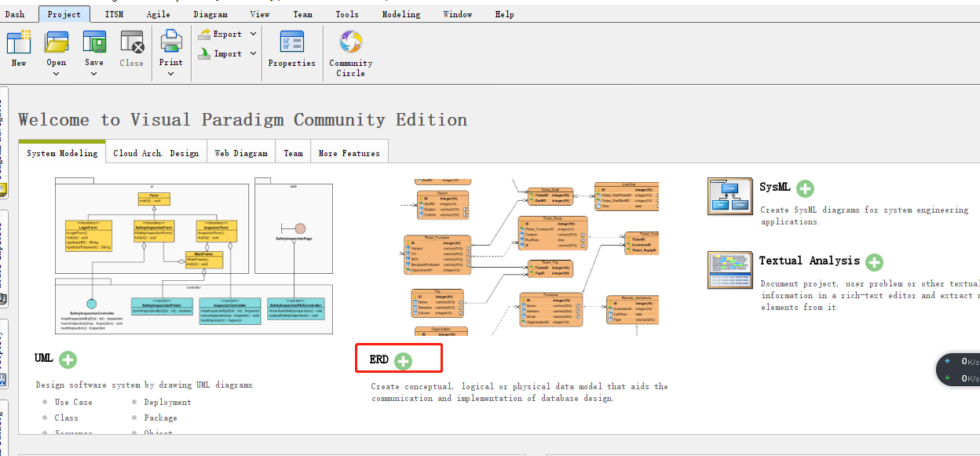This screenshot has width=980, height=456.
Task: Click the Import toolbar icon
Action: [x=206, y=53]
